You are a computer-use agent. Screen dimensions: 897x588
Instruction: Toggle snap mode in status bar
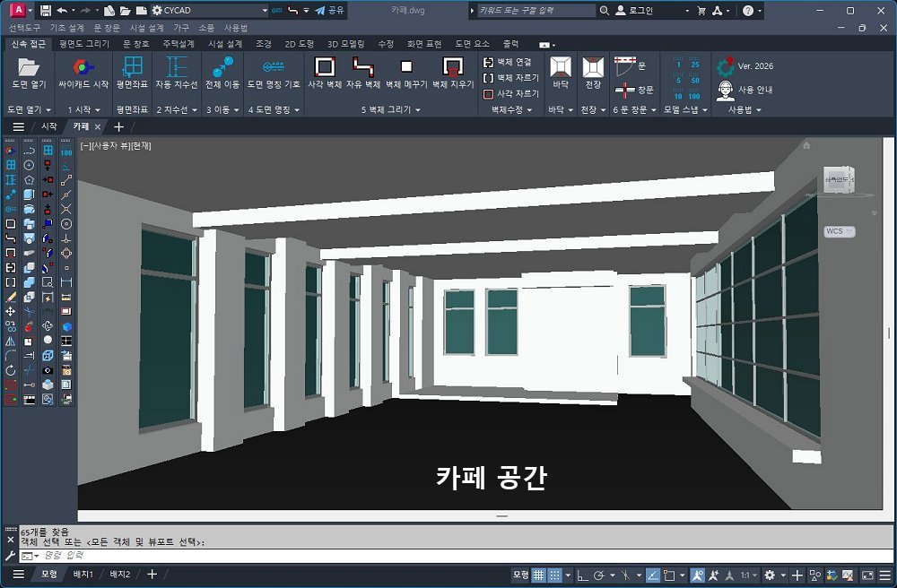pyautogui.click(x=555, y=575)
